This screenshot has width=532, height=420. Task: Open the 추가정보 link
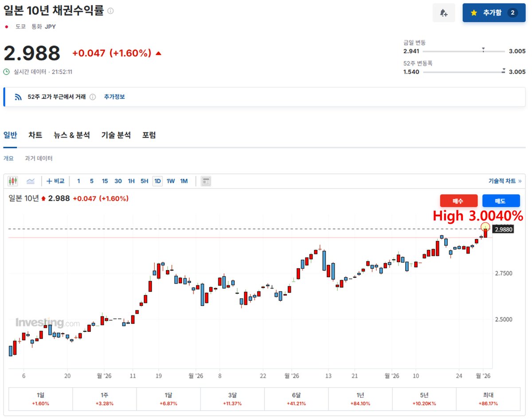point(114,97)
